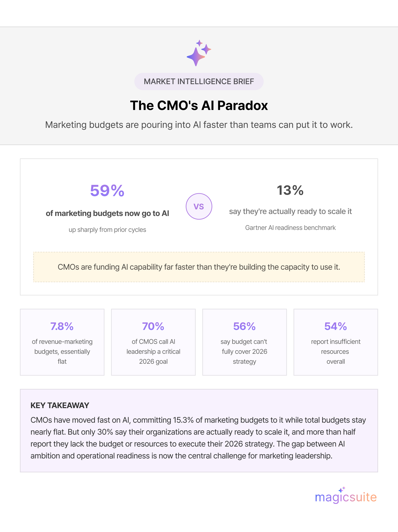Click the VS circle badge

pos(199,206)
